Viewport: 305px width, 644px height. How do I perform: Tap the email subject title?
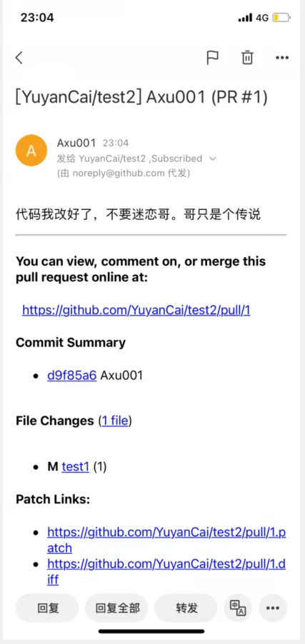tap(141, 98)
